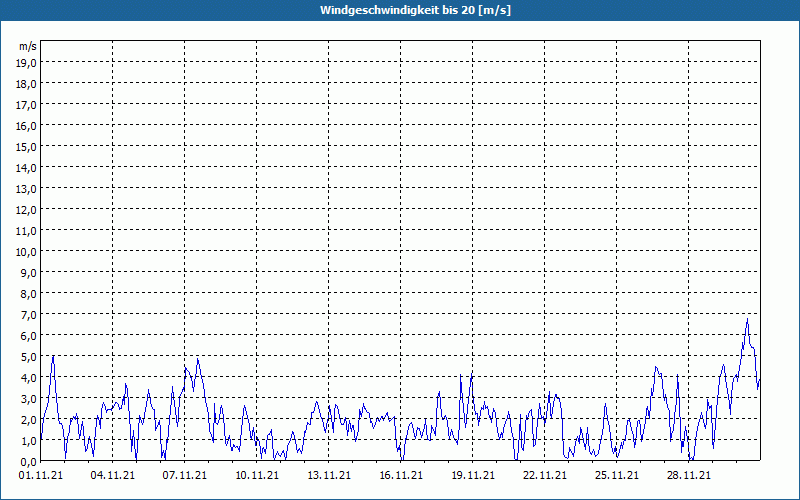Click the 01.11.21 date label
This screenshot has height=500, width=800.
pos(41,476)
